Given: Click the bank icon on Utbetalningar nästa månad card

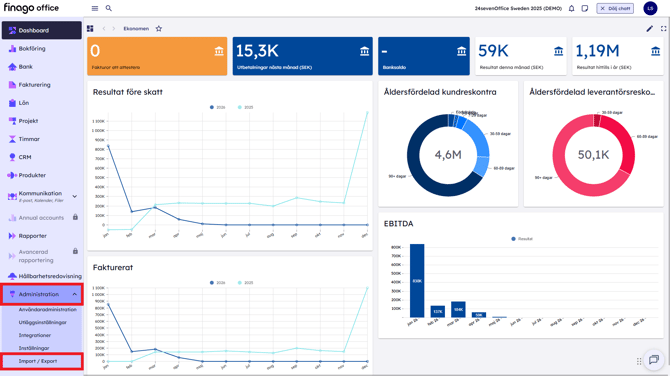Looking at the screenshot, I should pos(364,51).
